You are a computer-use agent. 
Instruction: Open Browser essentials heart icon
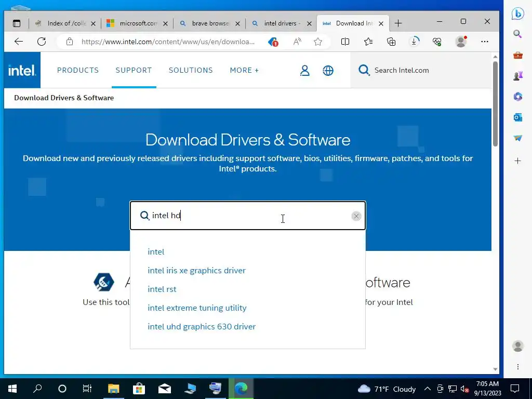(437, 42)
